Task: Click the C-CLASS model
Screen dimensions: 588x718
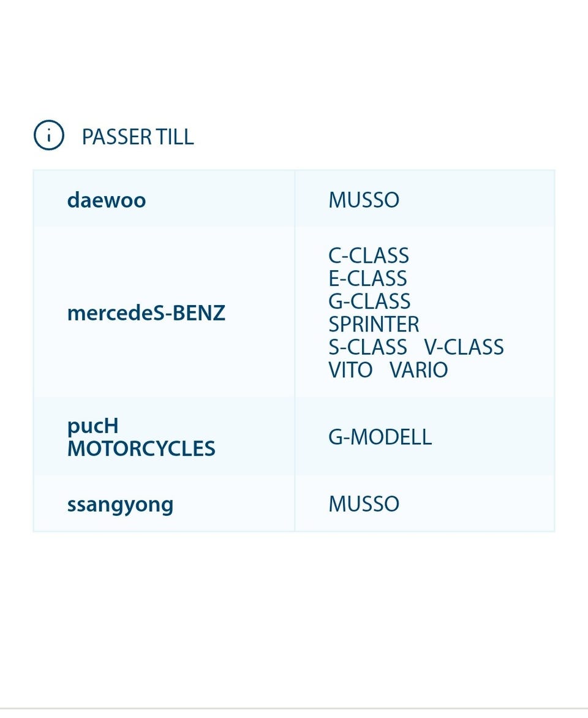Action: pos(369,255)
